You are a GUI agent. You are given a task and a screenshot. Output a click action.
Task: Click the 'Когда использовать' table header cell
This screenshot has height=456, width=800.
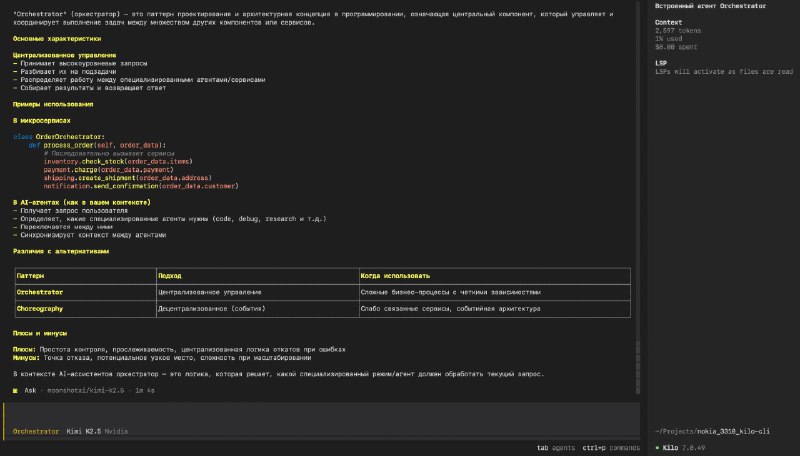coord(495,276)
